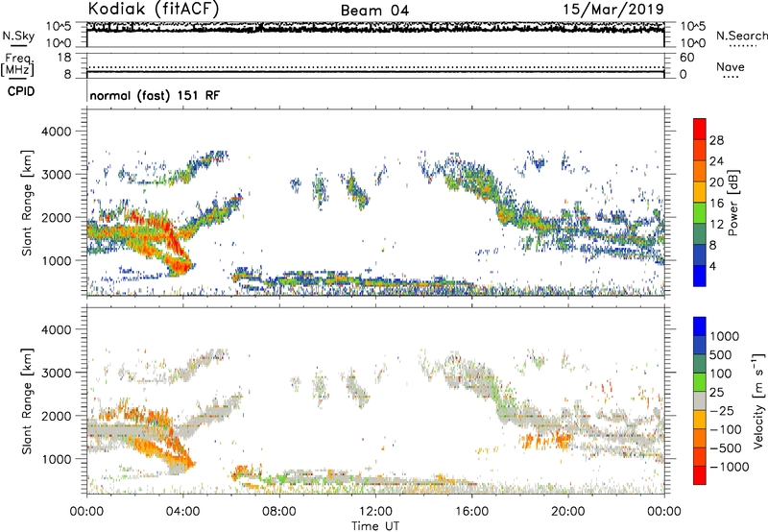The height and width of the screenshot is (532, 768).
Task: Click the "Velocity [m s-1]" color bar label
Action: (758, 400)
